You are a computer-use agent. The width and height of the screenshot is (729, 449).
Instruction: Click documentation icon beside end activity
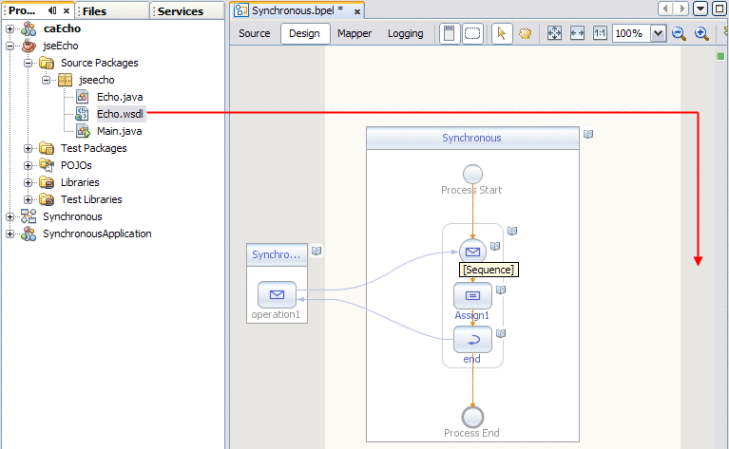(501, 333)
